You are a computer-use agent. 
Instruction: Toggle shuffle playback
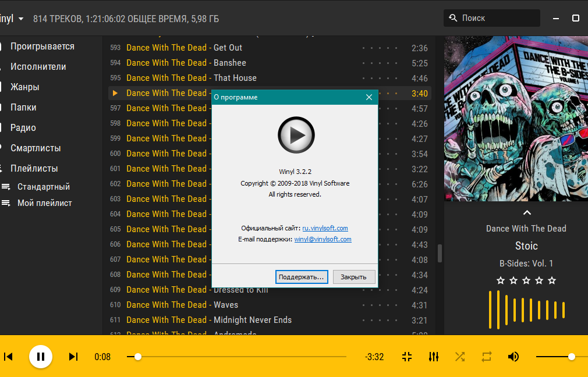[x=460, y=357]
